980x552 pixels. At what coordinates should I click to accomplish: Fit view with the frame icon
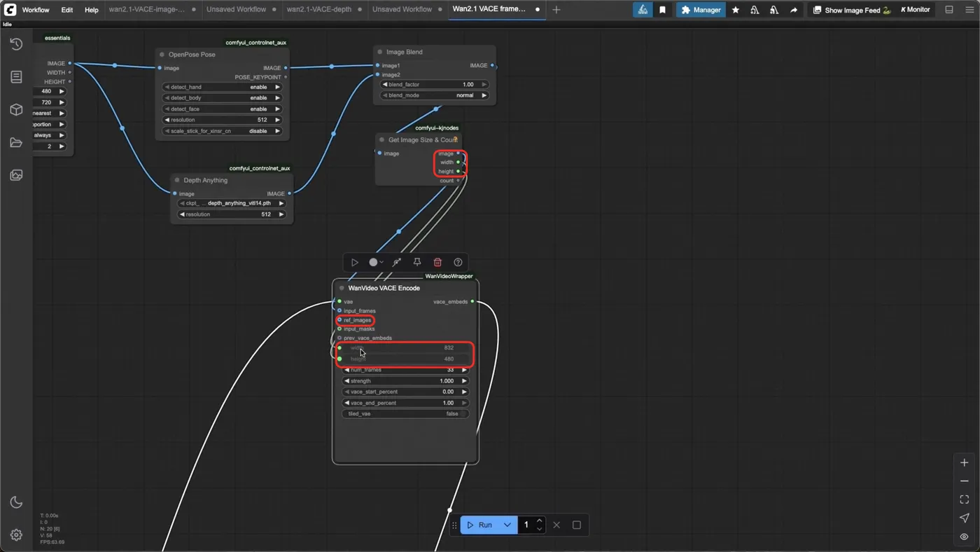click(x=964, y=499)
